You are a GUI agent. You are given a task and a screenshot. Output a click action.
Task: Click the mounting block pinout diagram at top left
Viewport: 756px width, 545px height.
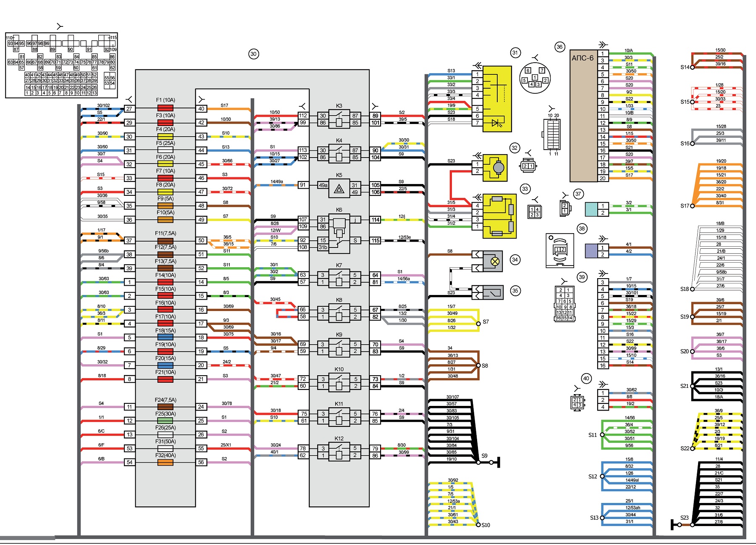click(61, 65)
